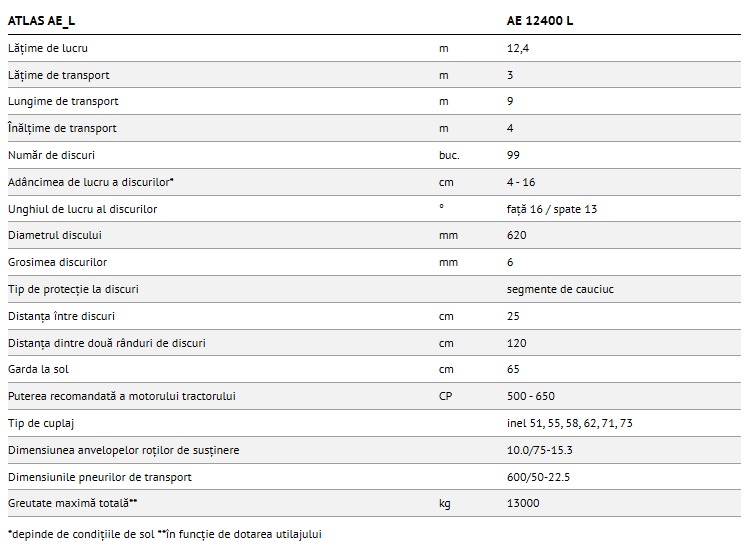Click the footnote about condițiile de sol

coord(165,534)
